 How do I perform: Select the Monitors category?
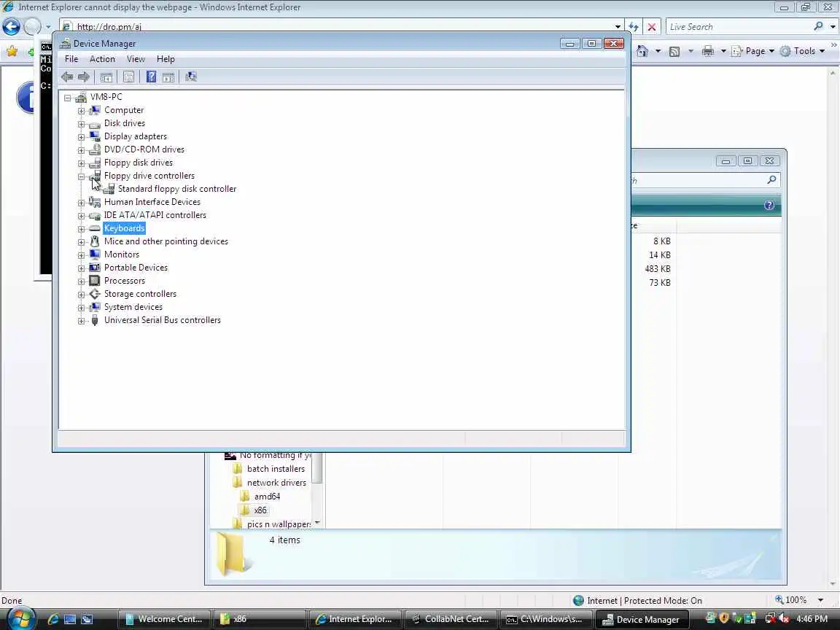tap(122, 254)
